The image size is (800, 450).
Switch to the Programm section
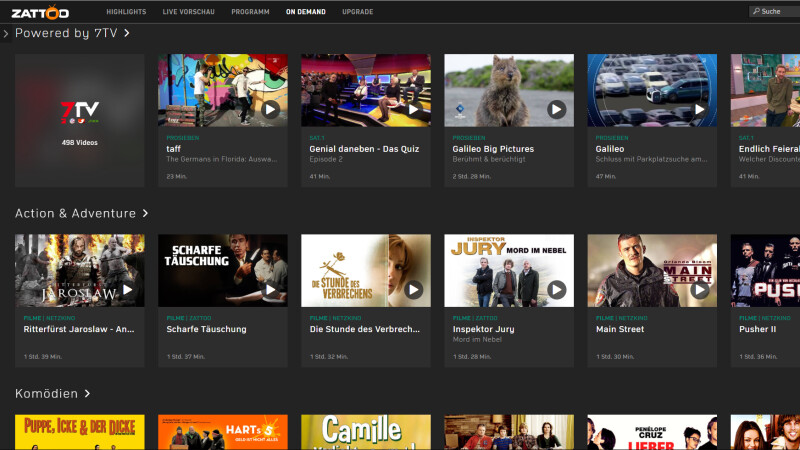250,12
